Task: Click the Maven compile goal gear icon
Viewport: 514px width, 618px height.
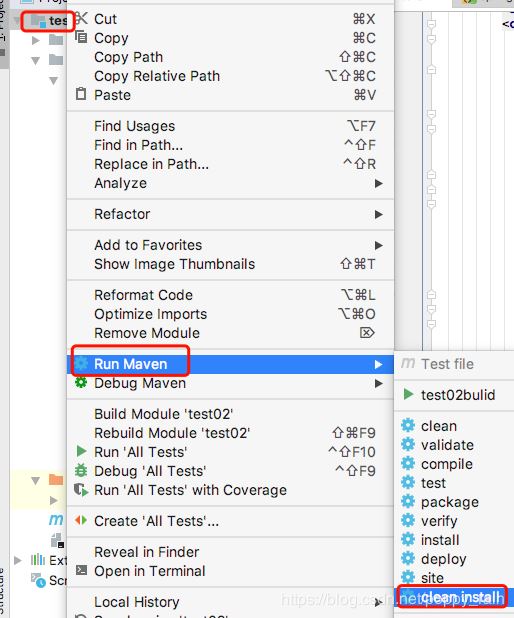Action: (408, 464)
